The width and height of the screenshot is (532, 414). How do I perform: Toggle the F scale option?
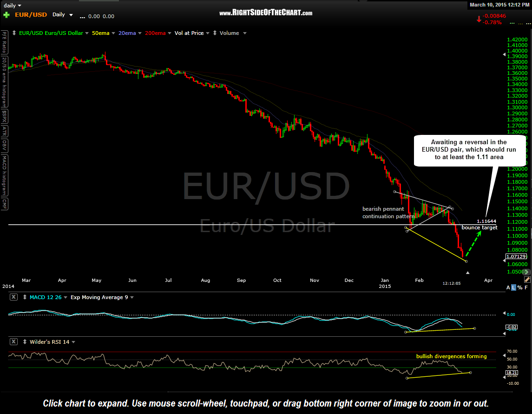pyautogui.click(x=526, y=288)
